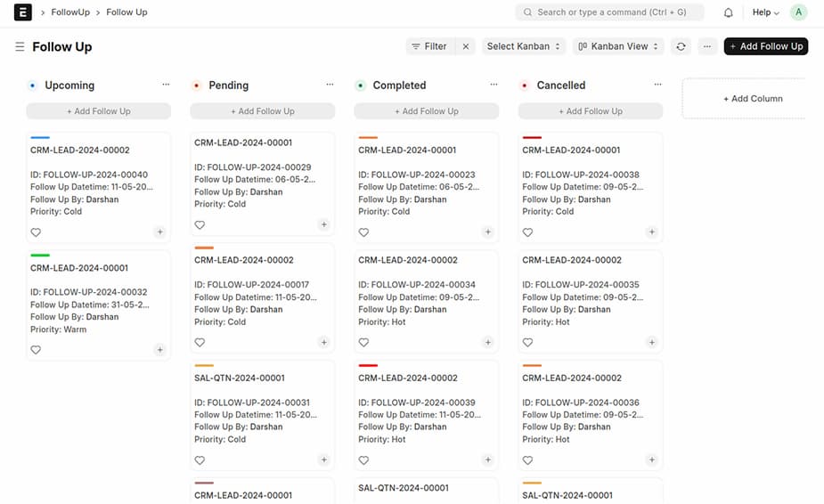
Task: Add Follow Up in Completed column
Action: point(426,111)
